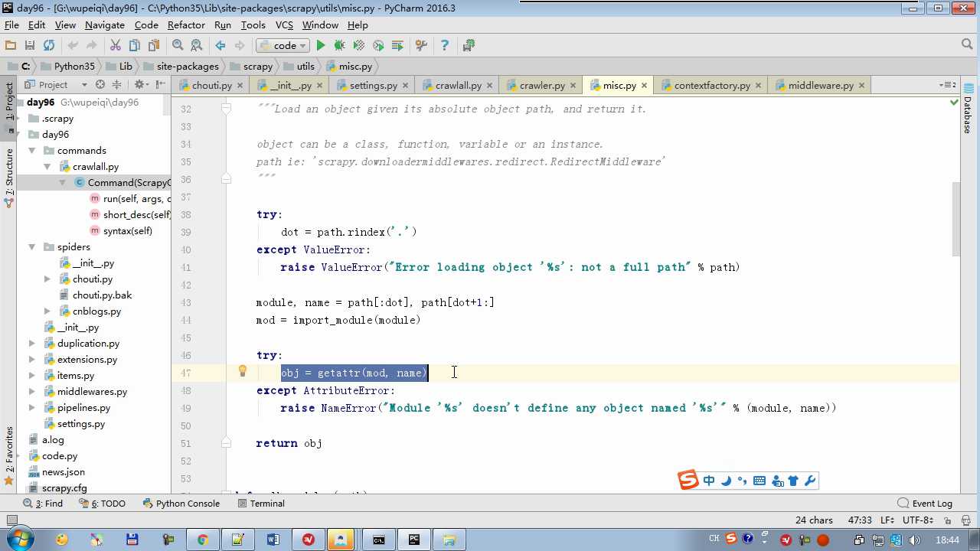Click the Find magnifier icon

[x=178, y=46]
